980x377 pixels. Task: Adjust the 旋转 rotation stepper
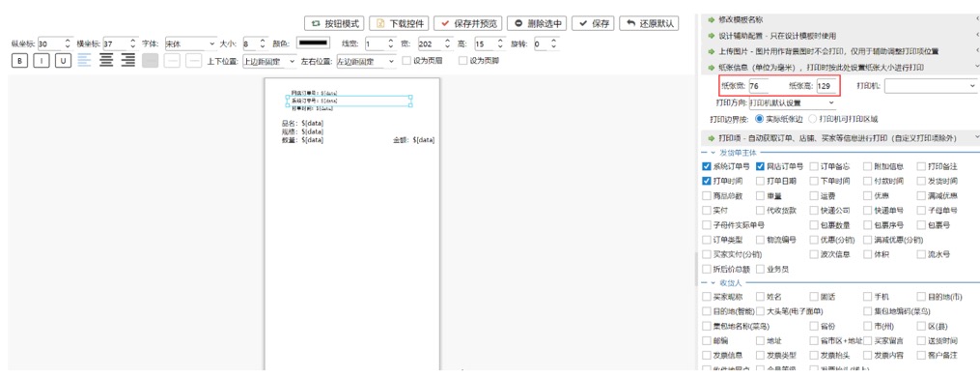click(554, 43)
